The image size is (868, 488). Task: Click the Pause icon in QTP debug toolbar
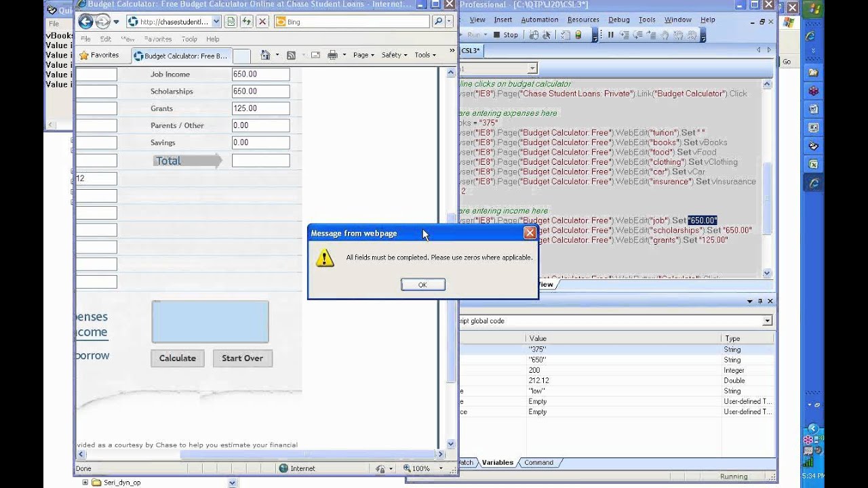[x=610, y=35]
